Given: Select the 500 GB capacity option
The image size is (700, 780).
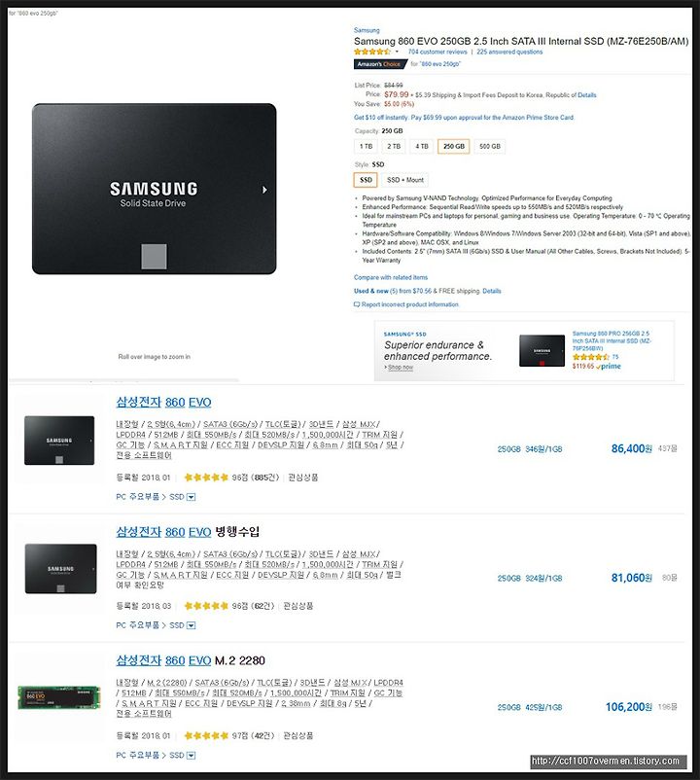Looking at the screenshot, I should pos(490,146).
